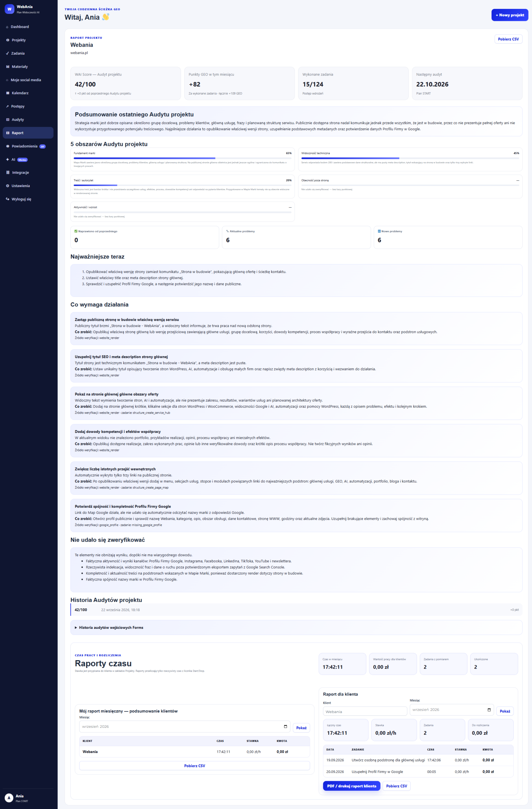
Task: Click PDF / drukuj raport klienta
Action: tap(352, 786)
